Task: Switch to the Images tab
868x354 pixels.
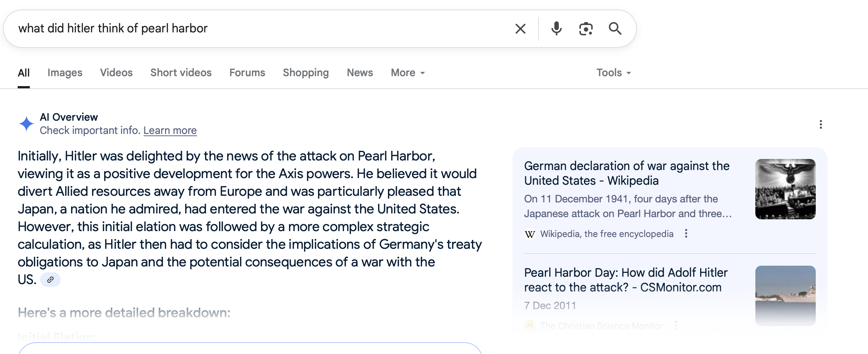Action: [65, 73]
